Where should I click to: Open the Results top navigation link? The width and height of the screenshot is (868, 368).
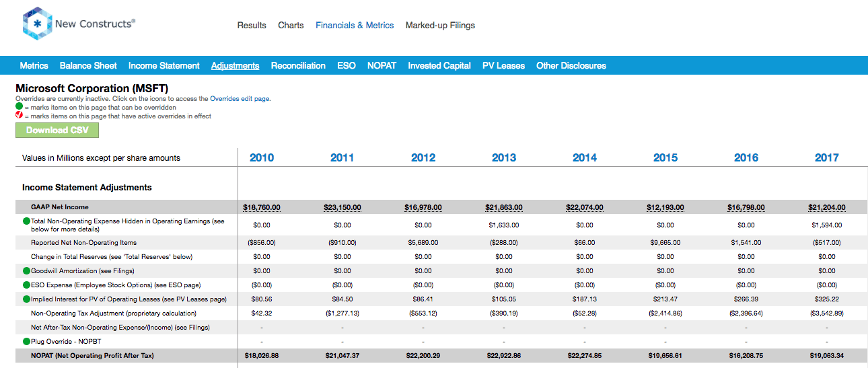pyautogui.click(x=252, y=25)
